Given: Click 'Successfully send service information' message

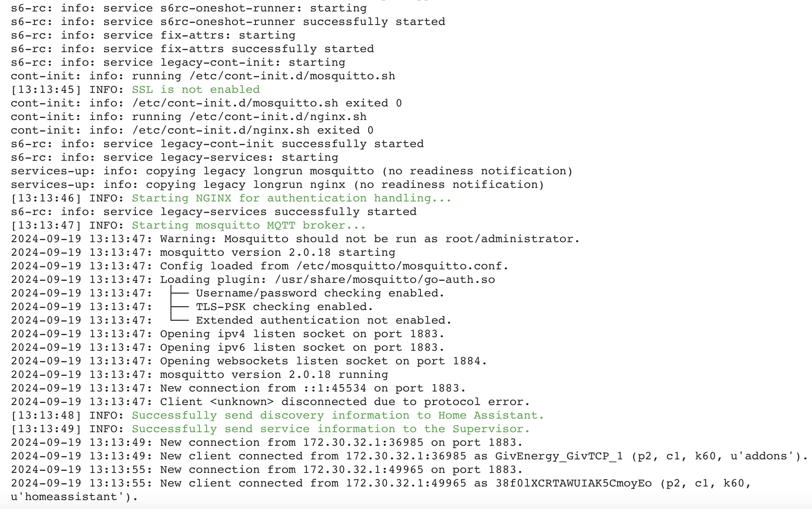Looking at the screenshot, I should tap(331, 429).
